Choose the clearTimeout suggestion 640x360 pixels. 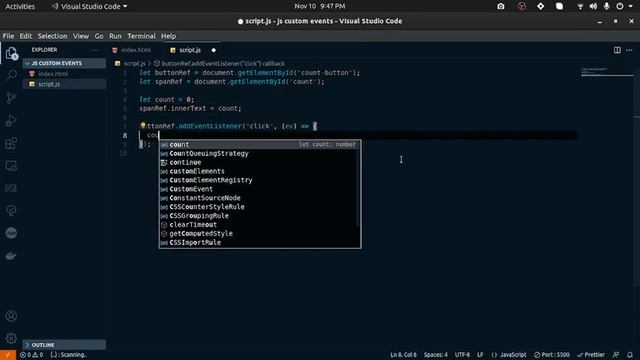[260, 225]
